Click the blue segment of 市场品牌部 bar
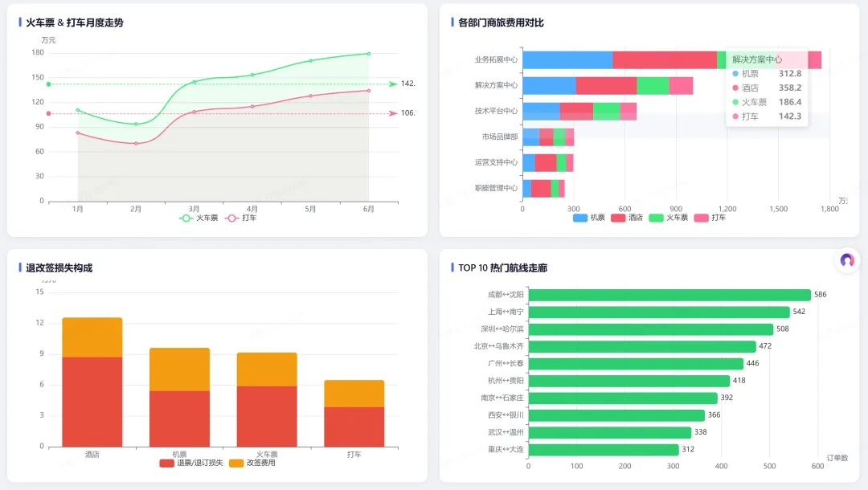The image size is (868, 490). click(531, 137)
